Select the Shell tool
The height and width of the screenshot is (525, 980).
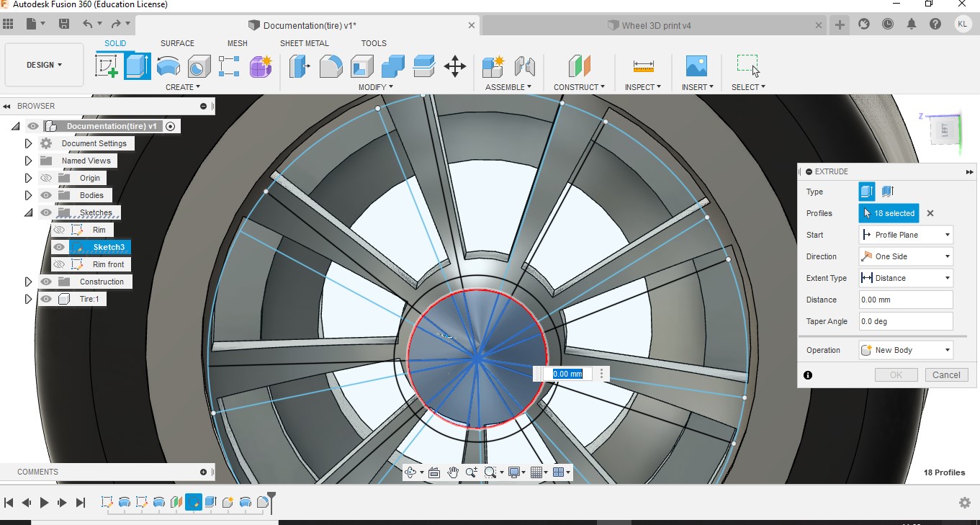[x=361, y=66]
